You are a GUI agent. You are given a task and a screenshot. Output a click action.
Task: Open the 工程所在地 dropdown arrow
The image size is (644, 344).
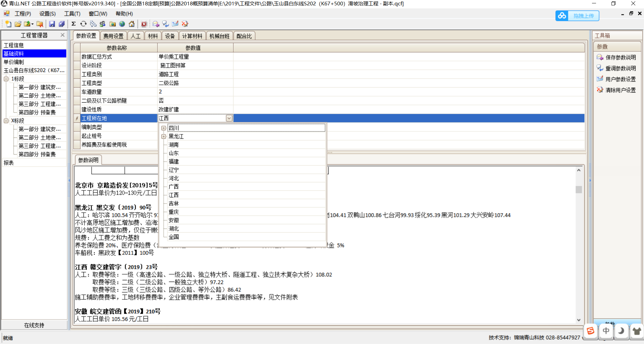click(229, 118)
